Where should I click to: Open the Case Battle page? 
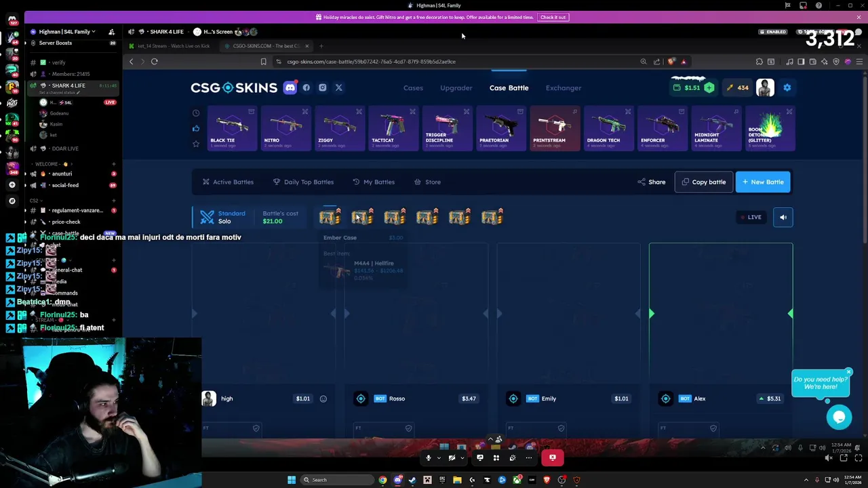pos(509,87)
